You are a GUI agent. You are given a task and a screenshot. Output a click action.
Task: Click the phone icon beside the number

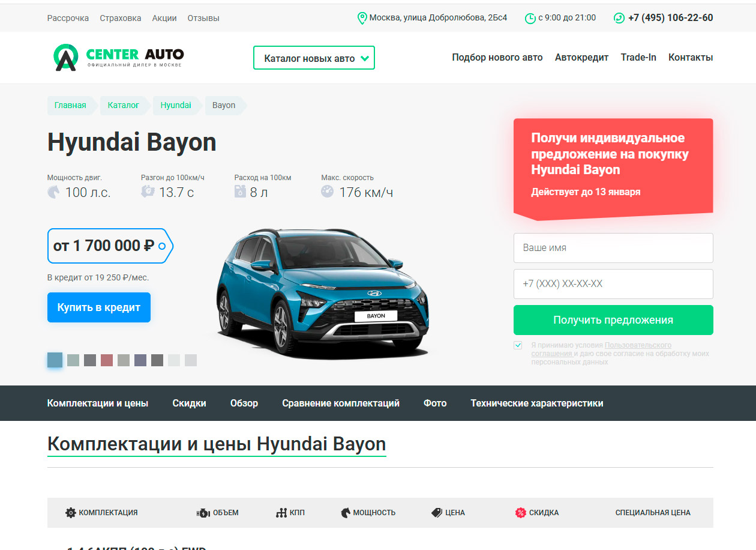tap(619, 18)
